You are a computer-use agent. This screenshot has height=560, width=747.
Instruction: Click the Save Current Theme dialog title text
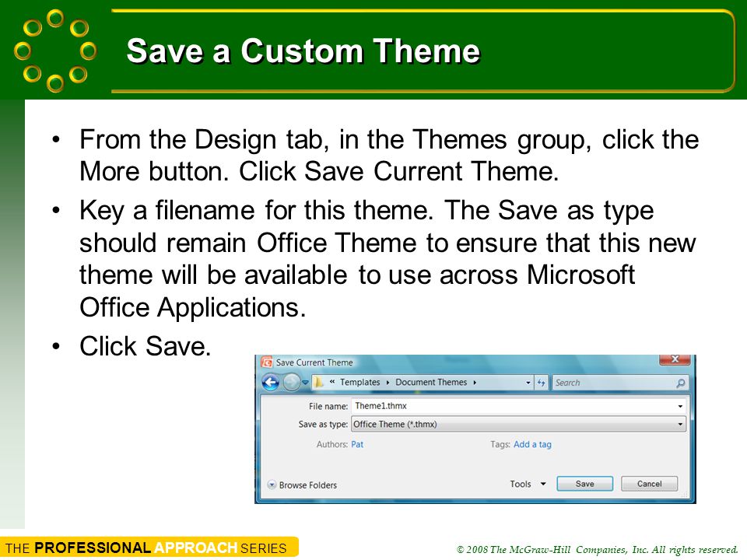click(314, 362)
